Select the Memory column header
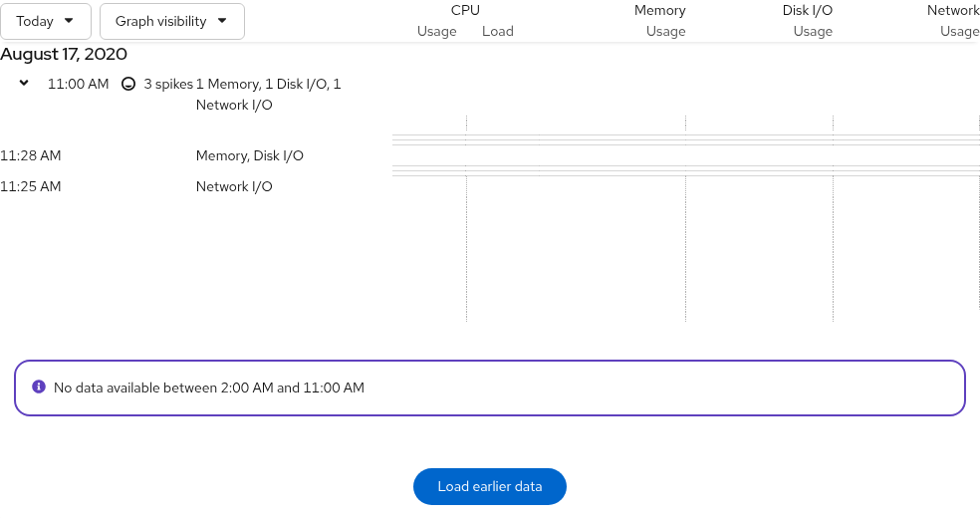The image size is (980, 518). (659, 10)
